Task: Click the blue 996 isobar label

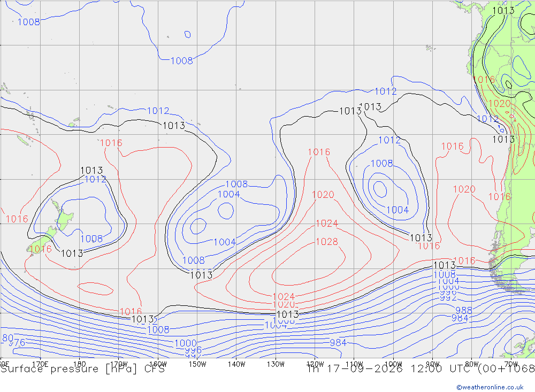Action: tap(194, 350)
